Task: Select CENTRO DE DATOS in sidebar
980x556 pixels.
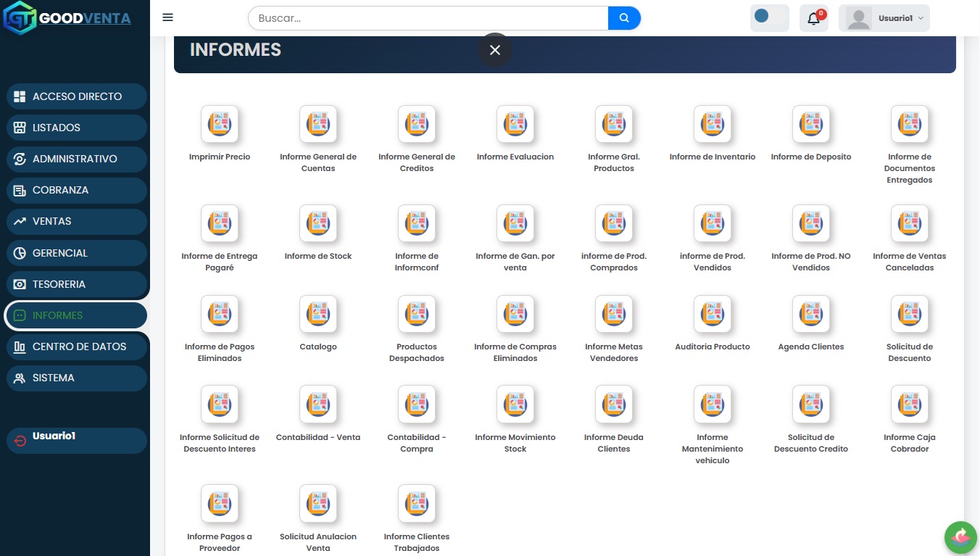Action: click(x=77, y=347)
